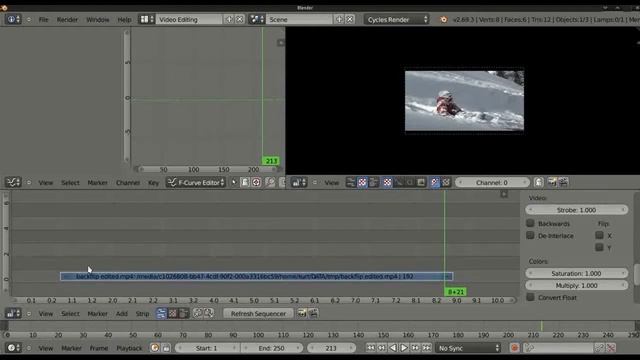Click the Blender logo in info header
This screenshot has width=640, height=360.
443,19
